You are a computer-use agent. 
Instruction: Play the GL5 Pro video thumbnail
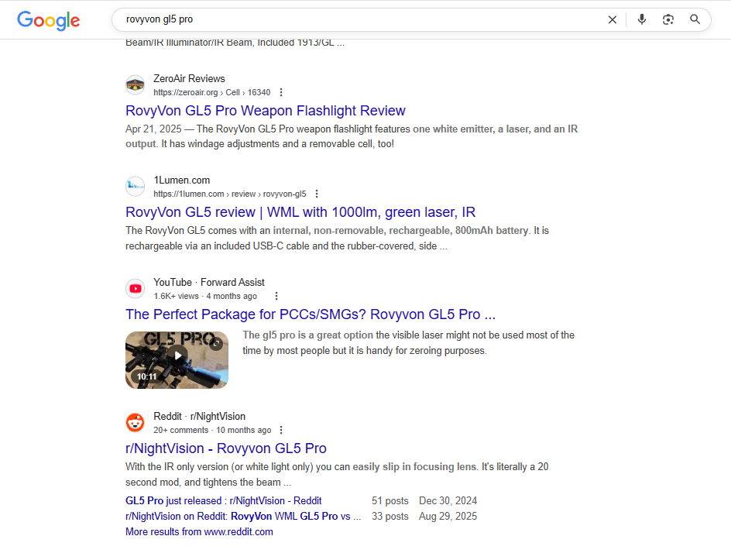[177, 360]
